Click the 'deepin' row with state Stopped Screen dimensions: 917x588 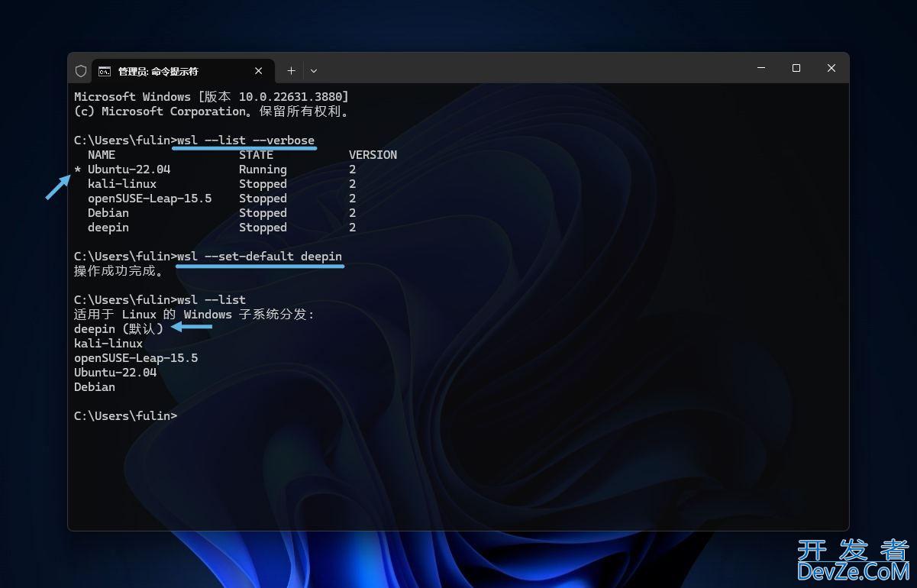point(221,228)
